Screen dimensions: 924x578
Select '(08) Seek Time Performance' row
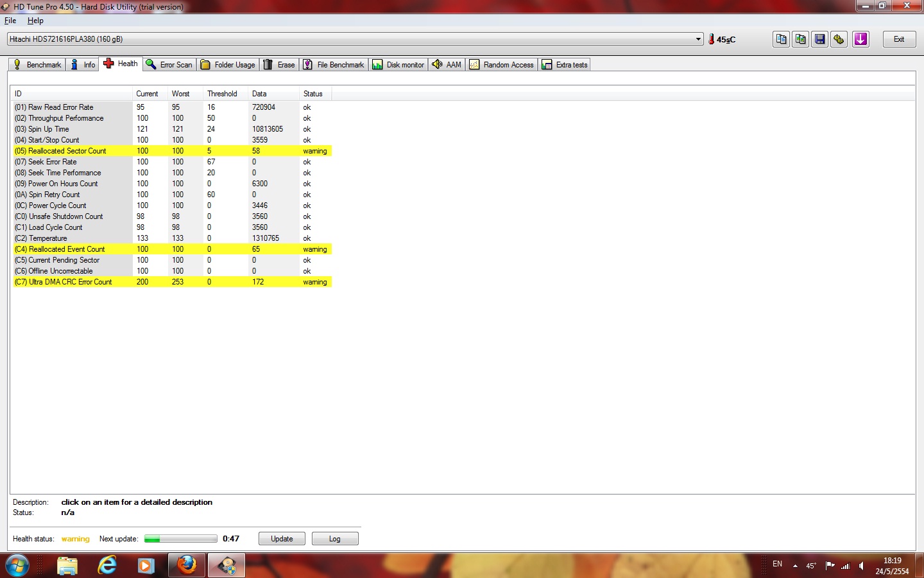pos(172,173)
